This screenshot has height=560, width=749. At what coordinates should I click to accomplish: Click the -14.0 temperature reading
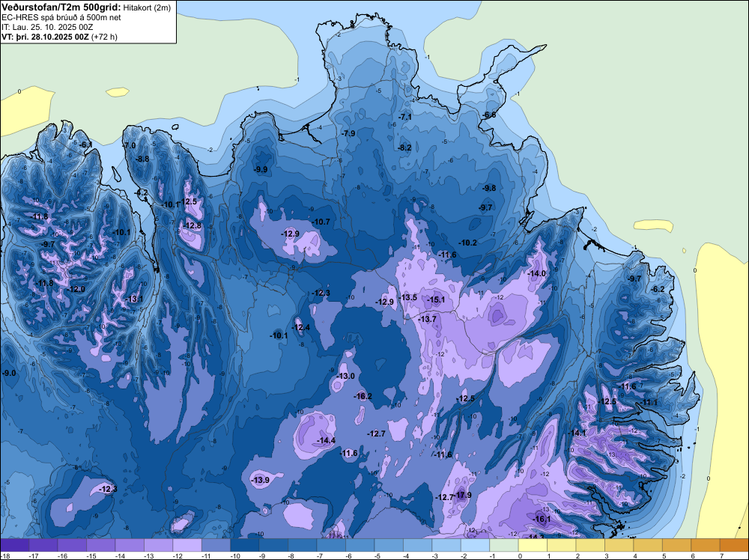[536, 274]
